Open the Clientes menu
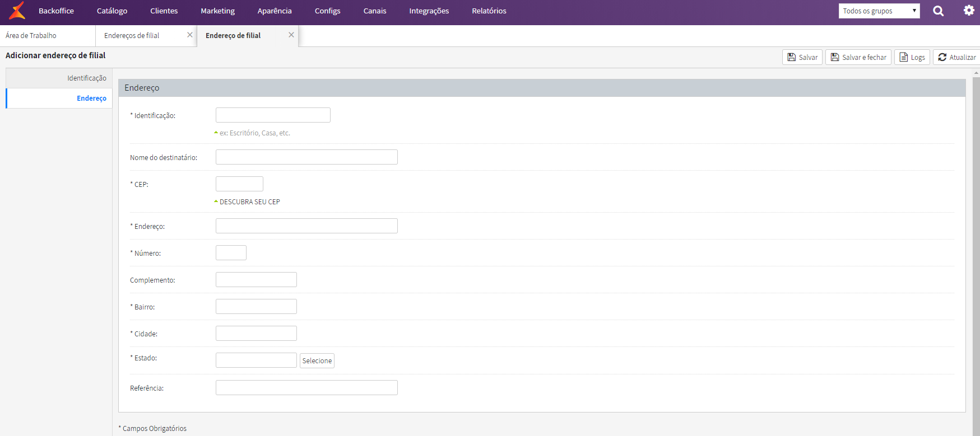Viewport: 980px width, 436px height. click(164, 11)
